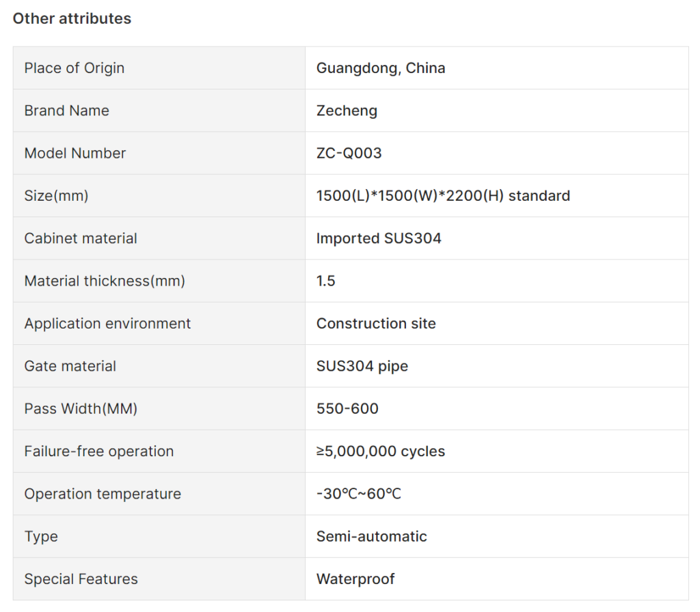The image size is (700, 612).
Task: Select the Brand Name label cell
Action: (159, 111)
